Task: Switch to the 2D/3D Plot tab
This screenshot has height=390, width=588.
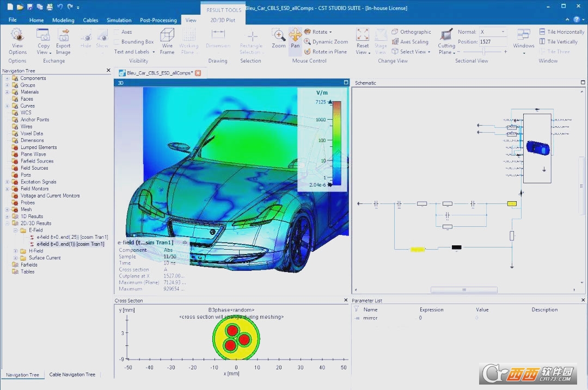Action: 223,20
